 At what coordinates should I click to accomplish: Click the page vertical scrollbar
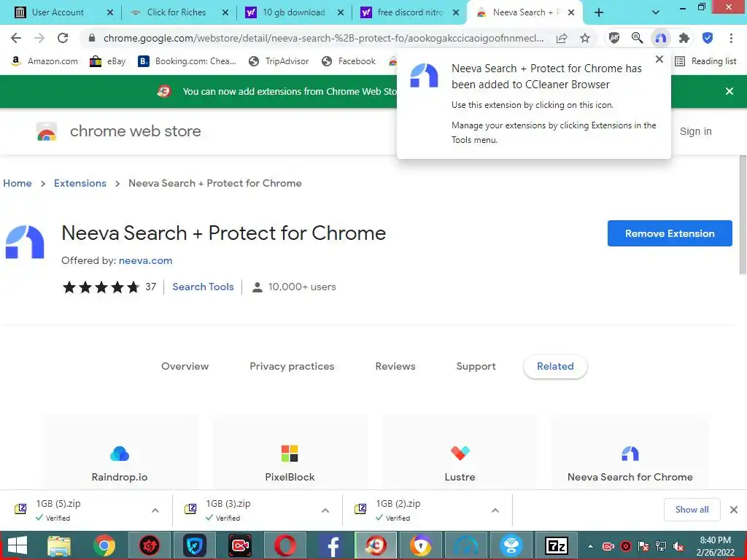tap(742, 216)
